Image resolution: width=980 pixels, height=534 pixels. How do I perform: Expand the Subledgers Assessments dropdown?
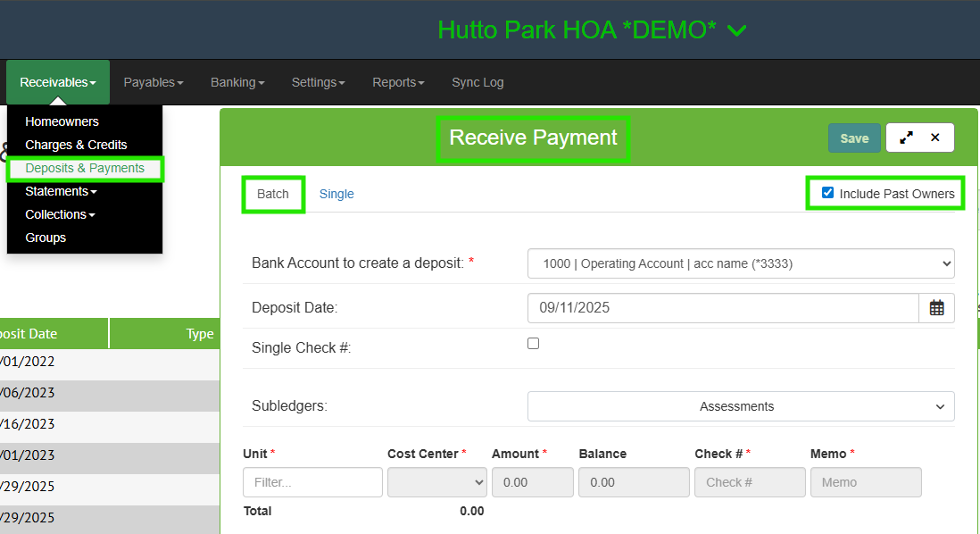pos(741,406)
